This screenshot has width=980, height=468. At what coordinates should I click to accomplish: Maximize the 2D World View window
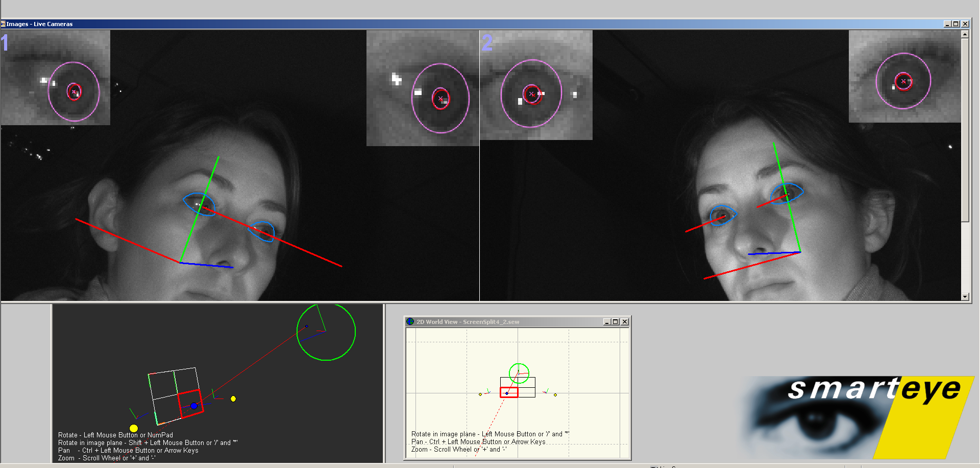coord(615,322)
